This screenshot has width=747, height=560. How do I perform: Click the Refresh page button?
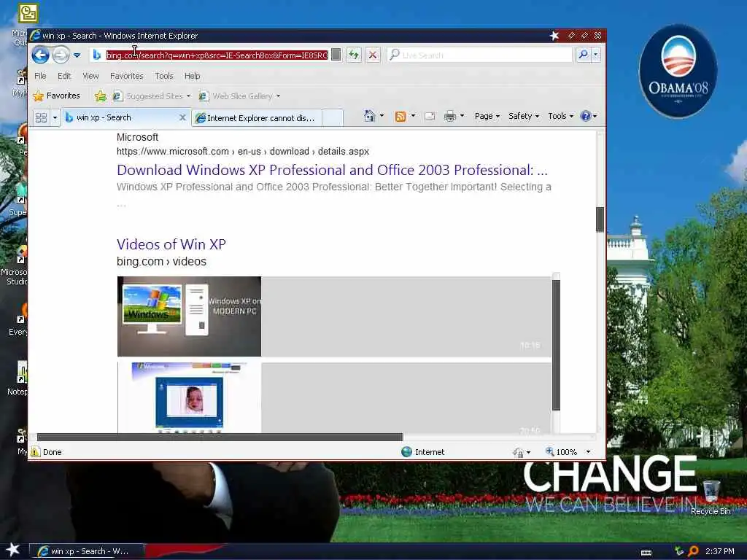click(x=354, y=55)
